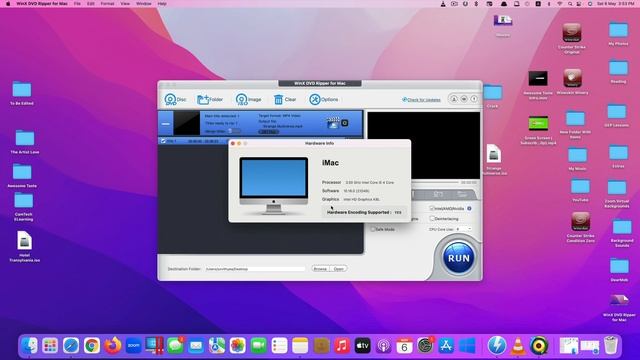Click the Wi-Fi icon in menu bar
The image size is (640, 360).
[560, 4]
